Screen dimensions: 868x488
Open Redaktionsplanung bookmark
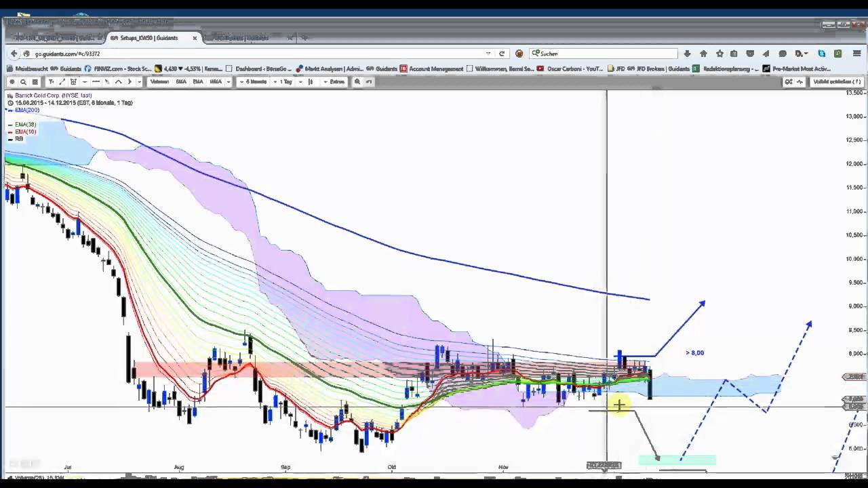pos(726,68)
